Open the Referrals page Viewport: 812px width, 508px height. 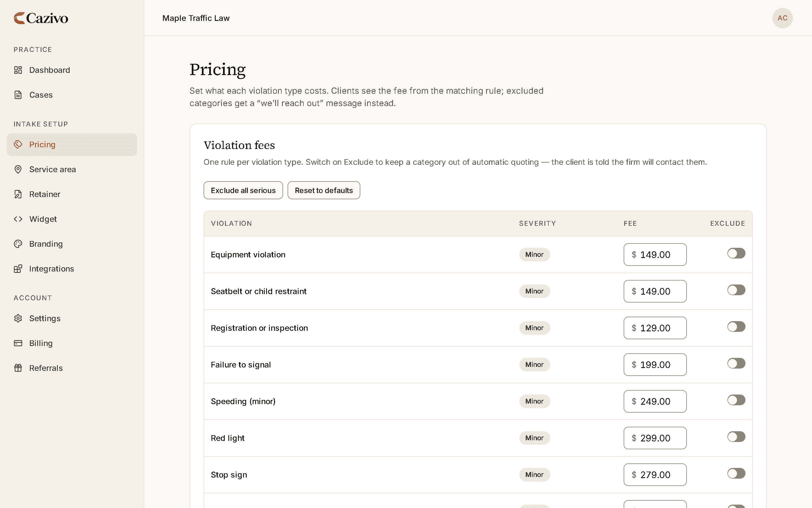pyautogui.click(x=72, y=368)
